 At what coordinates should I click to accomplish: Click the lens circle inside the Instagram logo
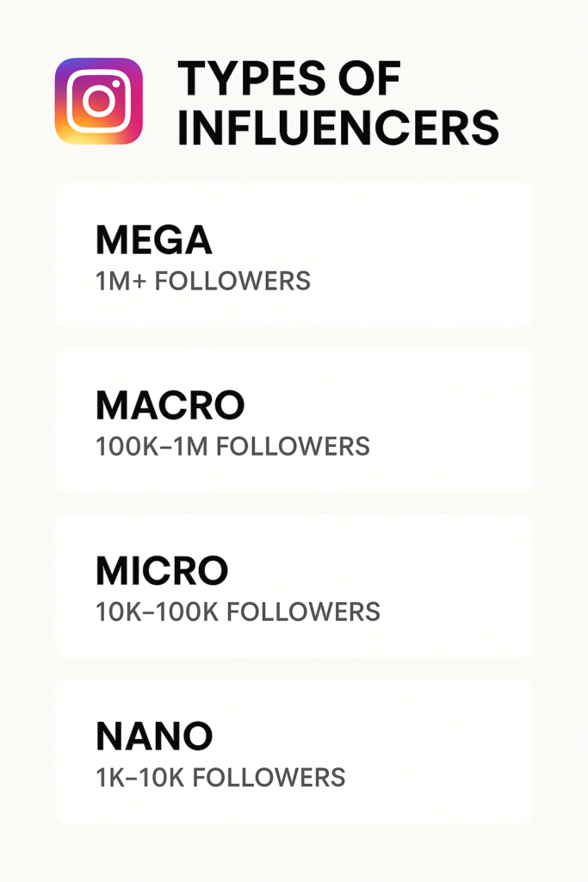[98, 102]
